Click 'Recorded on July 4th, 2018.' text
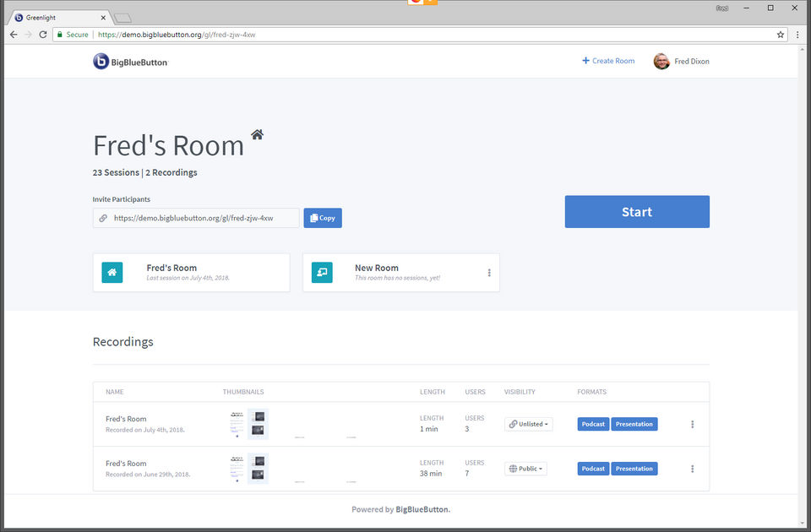The width and height of the screenshot is (811, 532). [145, 430]
